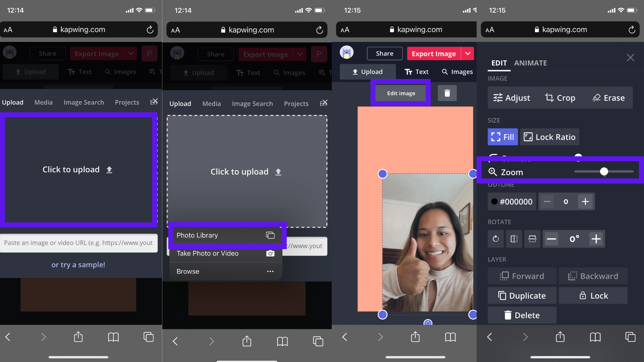Viewport: 644px width, 362px height.
Task: Switch to the ANIMATE tab
Action: tap(530, 63)
